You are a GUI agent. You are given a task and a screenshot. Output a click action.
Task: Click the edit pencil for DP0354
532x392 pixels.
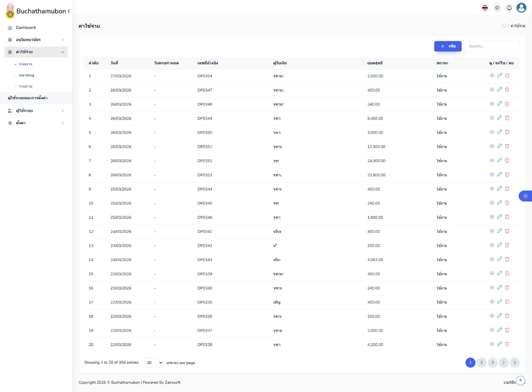[499, 76]
